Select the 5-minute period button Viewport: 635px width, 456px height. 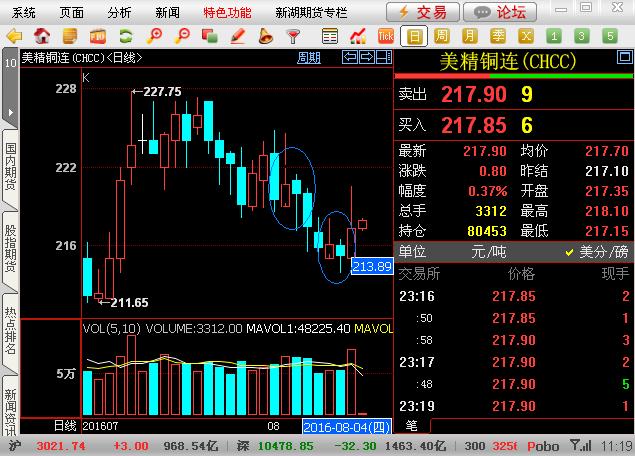pyautogui.click(x=607, y=37)
